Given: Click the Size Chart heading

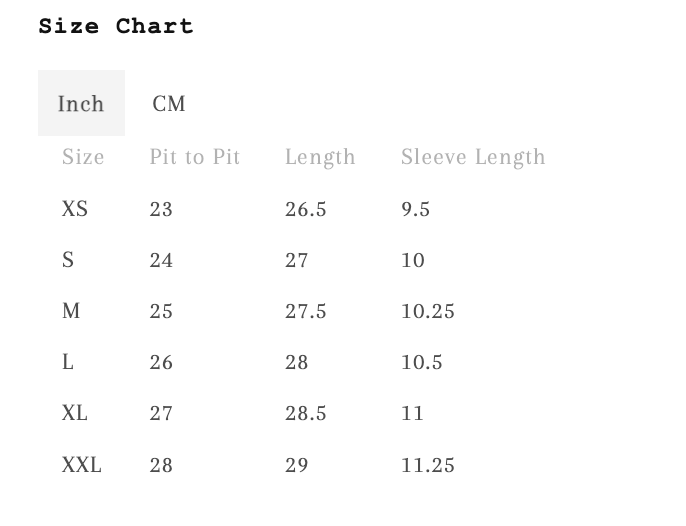Looking at the screenshot, I should (116, 26).
